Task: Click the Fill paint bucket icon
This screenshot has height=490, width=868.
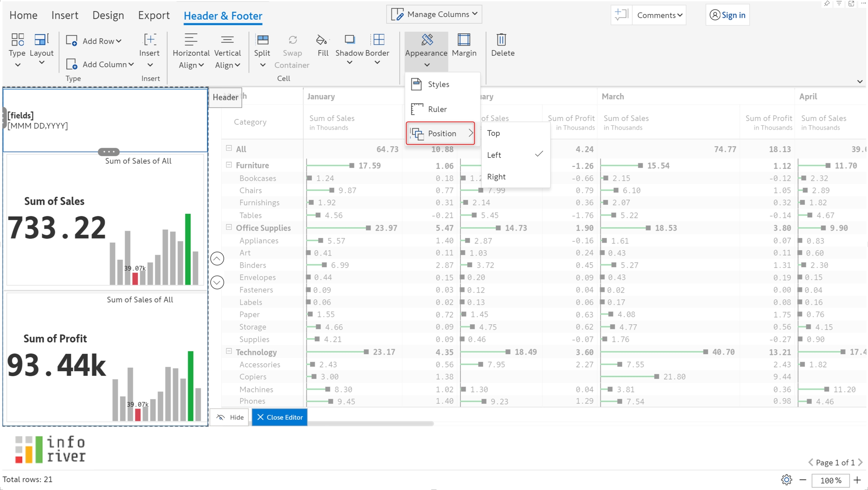Action: [x=322, y=40]
